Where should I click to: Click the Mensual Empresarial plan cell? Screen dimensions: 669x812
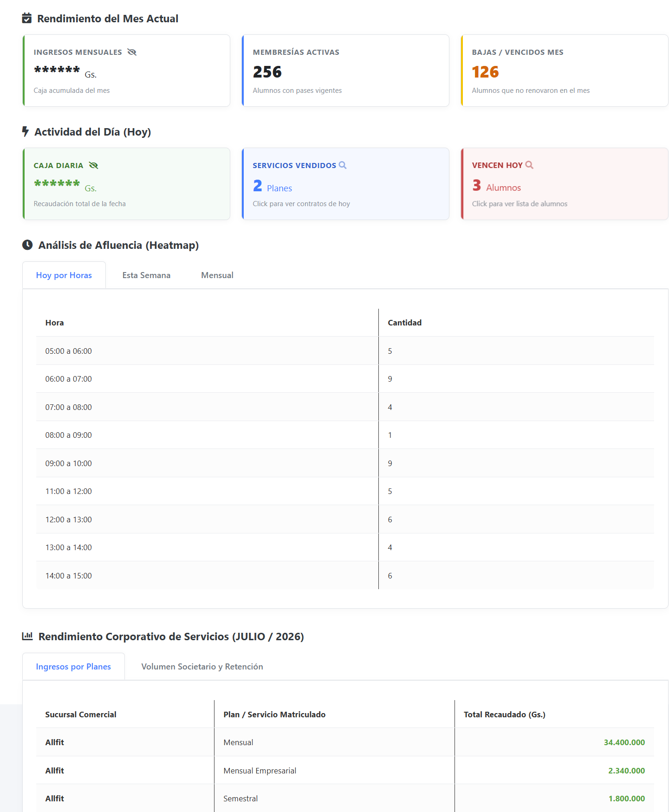coord(334,770)
